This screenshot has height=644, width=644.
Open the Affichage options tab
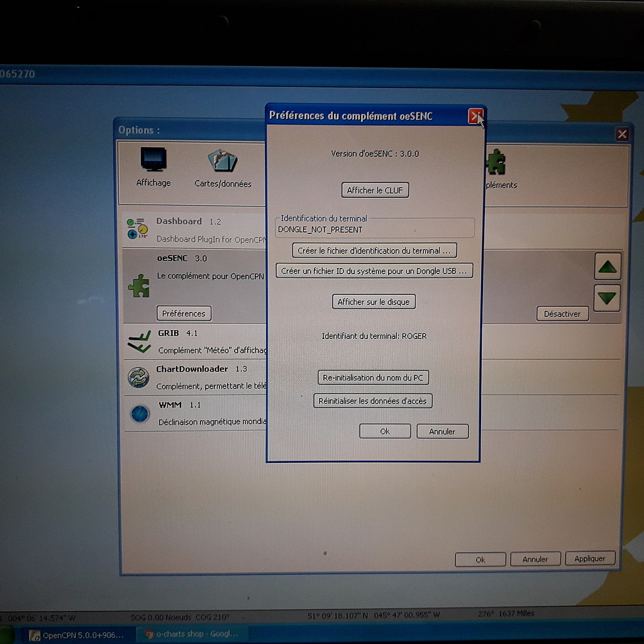[153, 167]
